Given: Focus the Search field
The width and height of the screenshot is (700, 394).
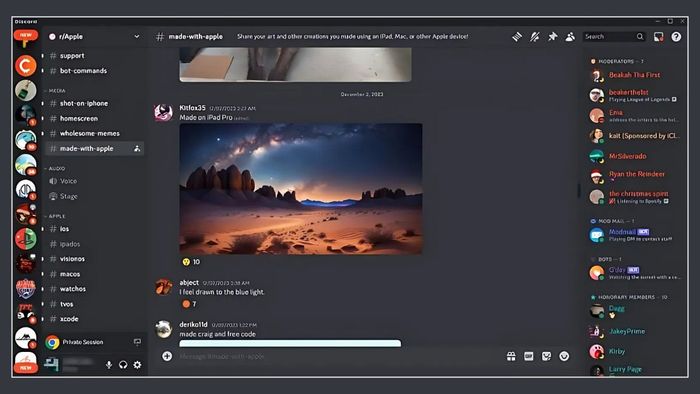Looking at the screenshot, I should pos(614,37).
